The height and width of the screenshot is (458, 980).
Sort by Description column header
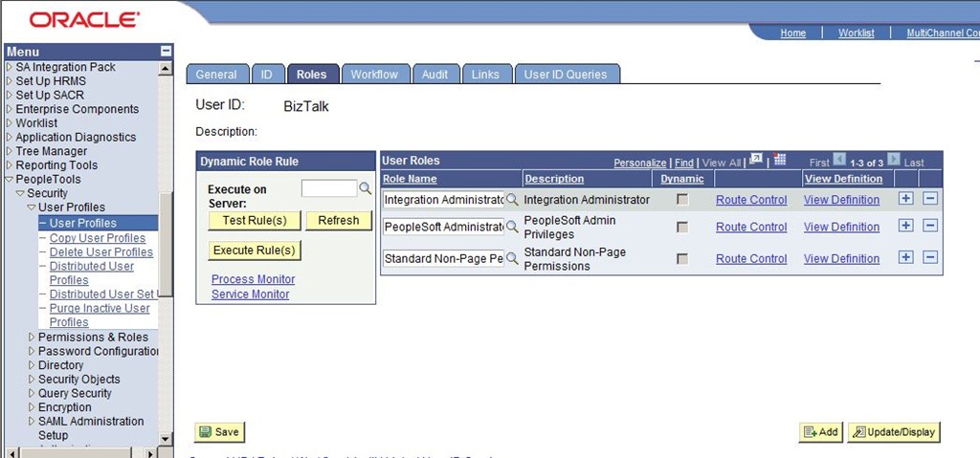click(554, 179)
